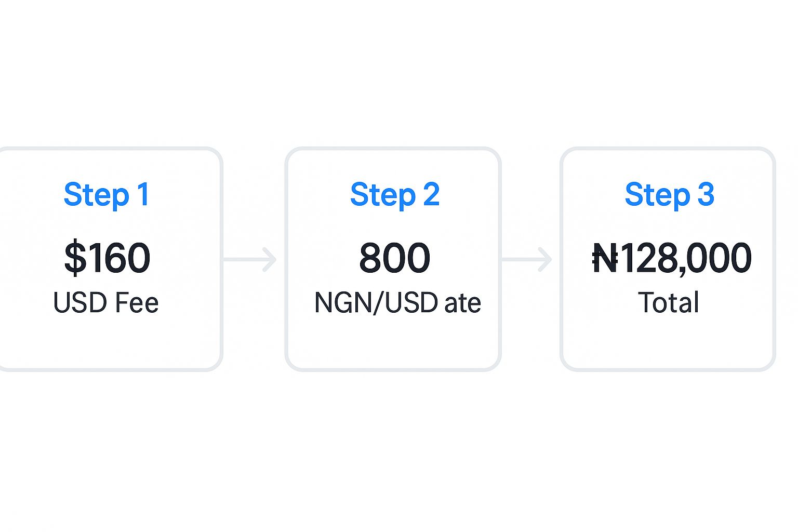Viewport: 798px width, 532px height.
Task: Click the Step 1 heading
Action: [x=107, y=195]
